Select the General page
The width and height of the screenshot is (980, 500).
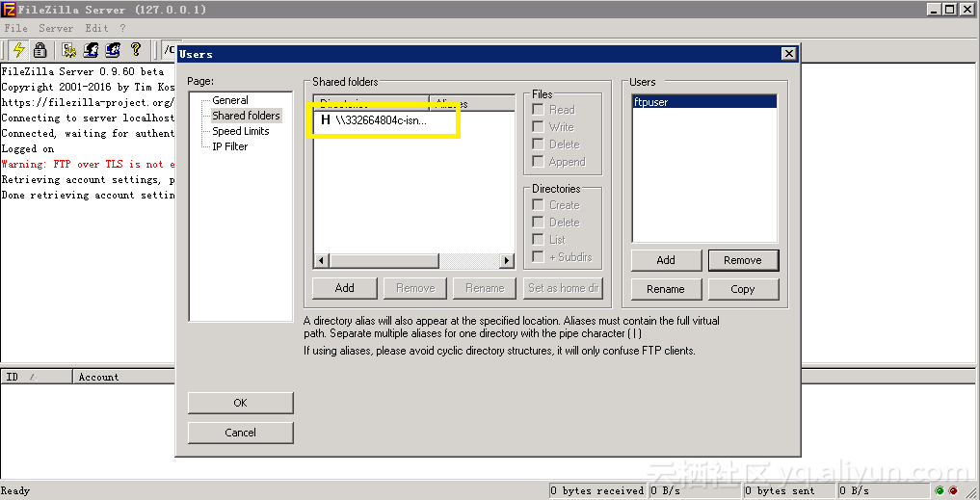point(230,100)
